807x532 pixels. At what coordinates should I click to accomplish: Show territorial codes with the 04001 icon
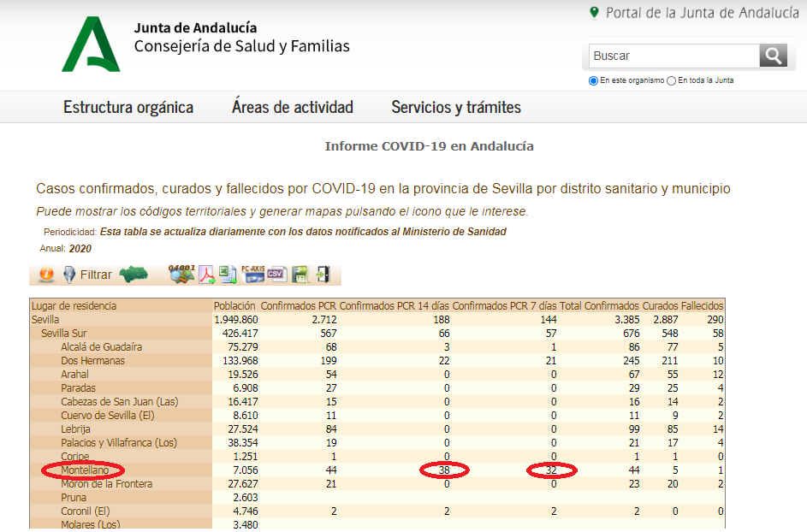[x=181, y=274]
